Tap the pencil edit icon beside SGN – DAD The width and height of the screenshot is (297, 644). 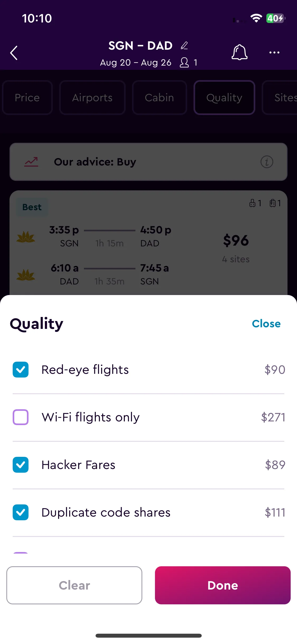pos(185,46)
